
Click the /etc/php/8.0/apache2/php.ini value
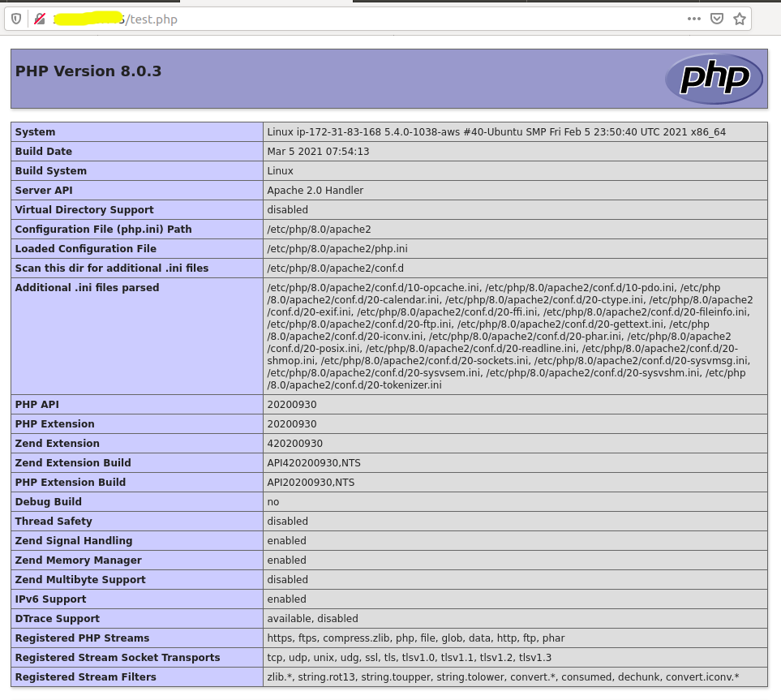coord(337,249)
